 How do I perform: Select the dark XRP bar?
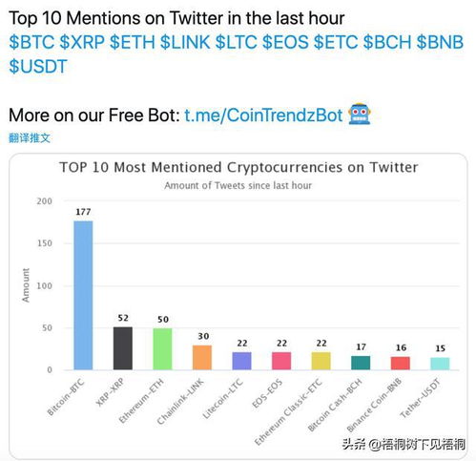(123, 348)
